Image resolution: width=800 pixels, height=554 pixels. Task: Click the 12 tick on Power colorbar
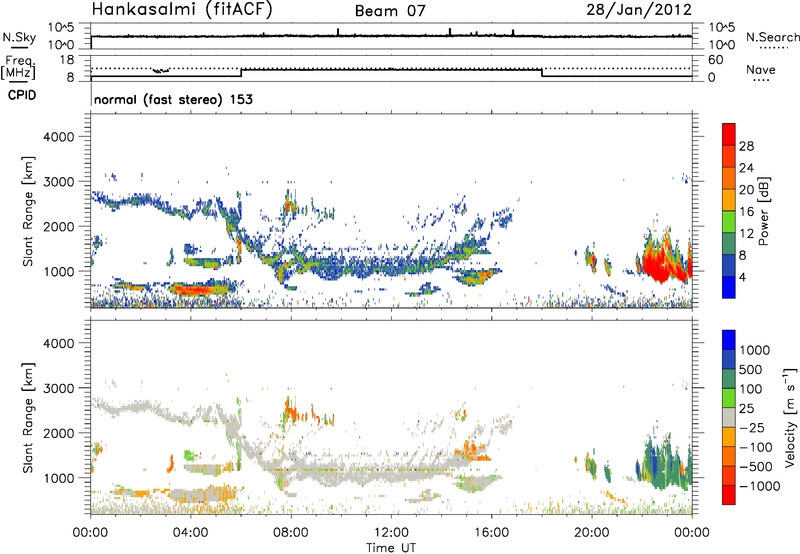pos(746,234)
